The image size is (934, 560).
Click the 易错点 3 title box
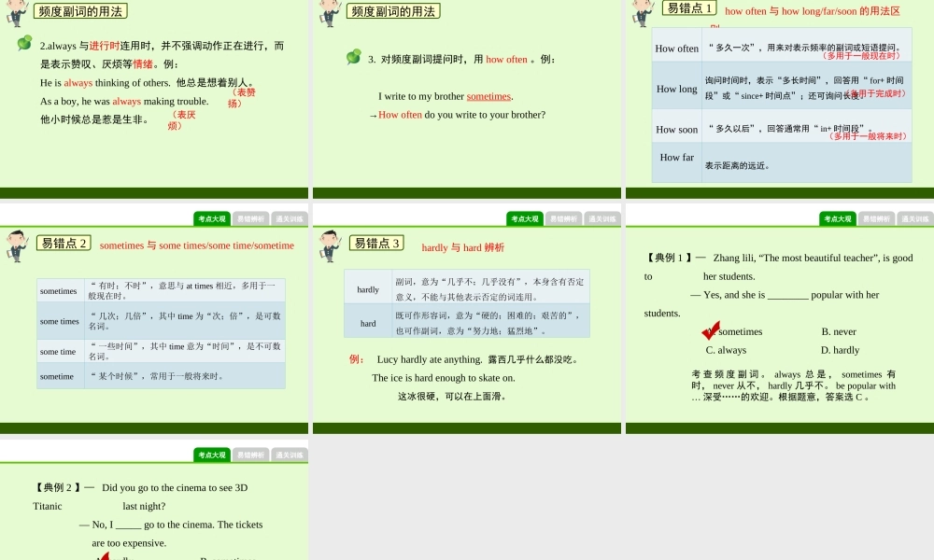tap(376, 244)
